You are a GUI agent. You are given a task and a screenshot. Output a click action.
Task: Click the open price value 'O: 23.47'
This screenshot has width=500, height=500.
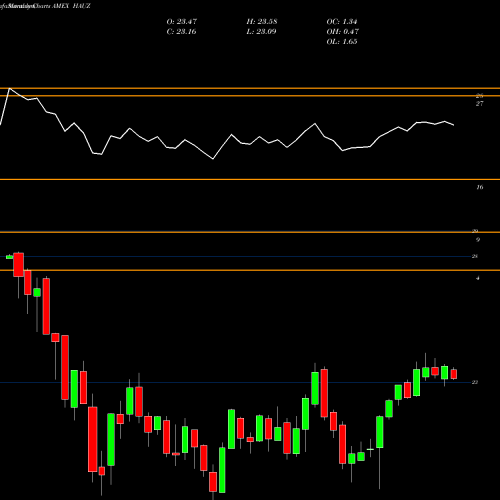(x=182, y=22)
